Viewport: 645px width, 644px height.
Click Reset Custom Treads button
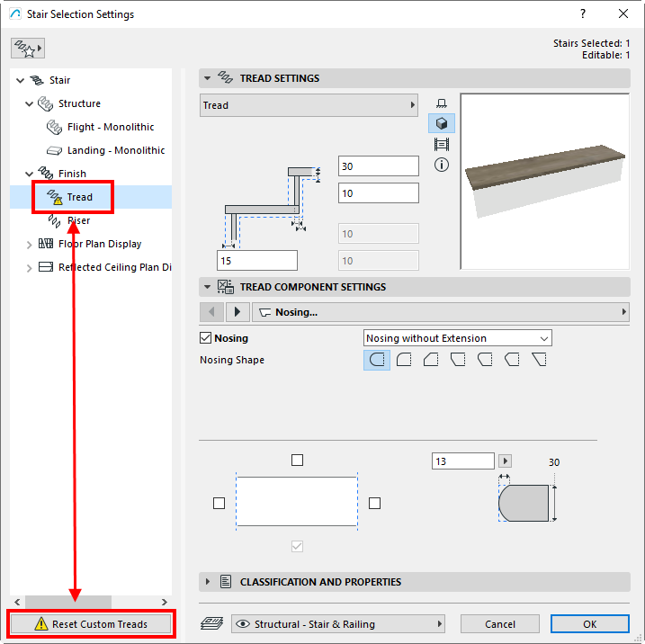(x=91, y=624)
